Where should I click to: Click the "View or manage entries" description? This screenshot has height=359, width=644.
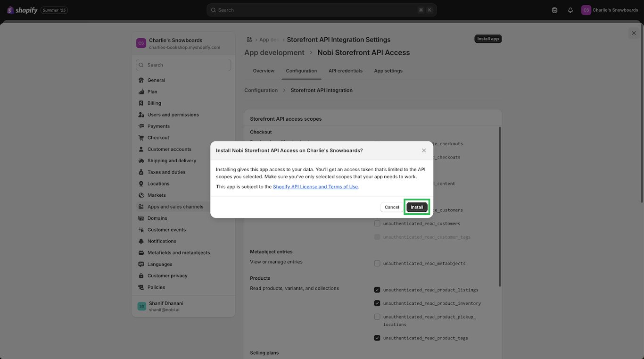tap(276, 262)
